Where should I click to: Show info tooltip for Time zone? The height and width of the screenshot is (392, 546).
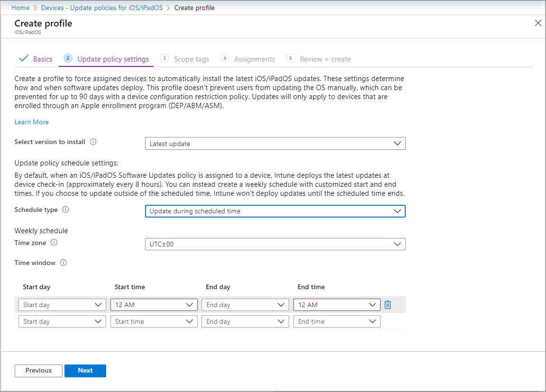point(54,243)
